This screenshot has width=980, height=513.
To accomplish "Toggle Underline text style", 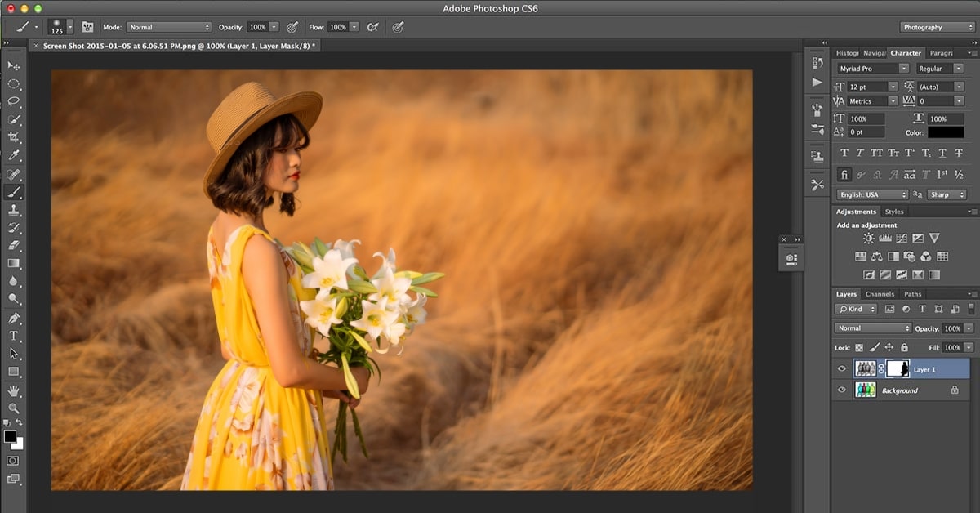I will pyautogui.click(x=942, y=153).
